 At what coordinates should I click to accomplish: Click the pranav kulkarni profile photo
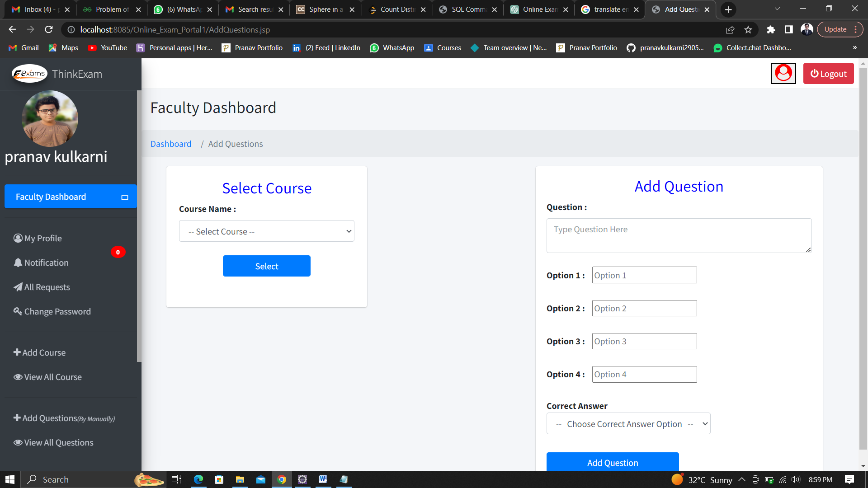click(x=50, y=118)
